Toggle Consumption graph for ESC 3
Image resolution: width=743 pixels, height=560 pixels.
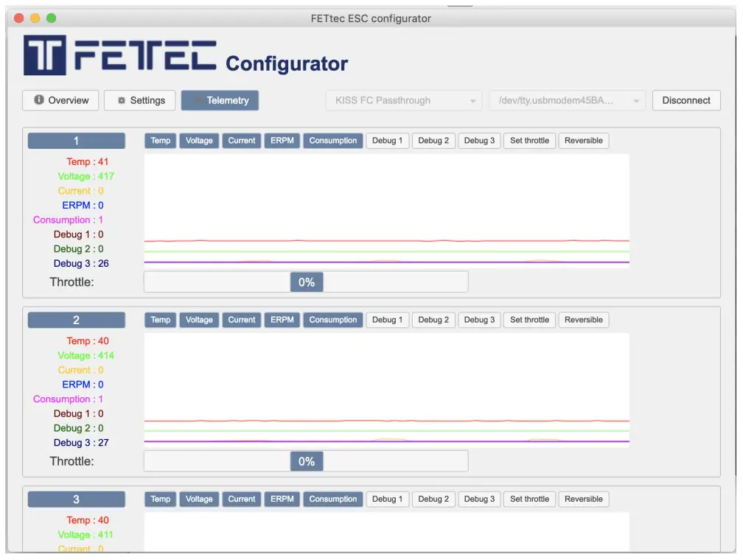coord(333,499)
